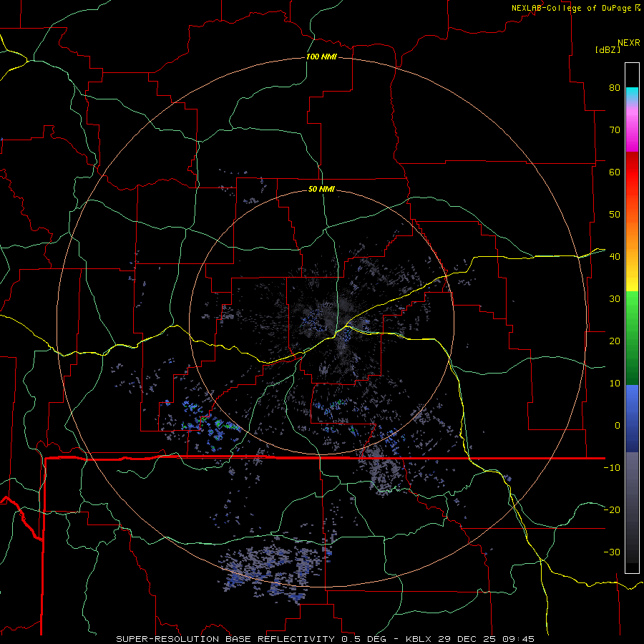Click the green section of the reflectivity color bar
The height and width of the screenshot is (644, 644).
[632, 338]
